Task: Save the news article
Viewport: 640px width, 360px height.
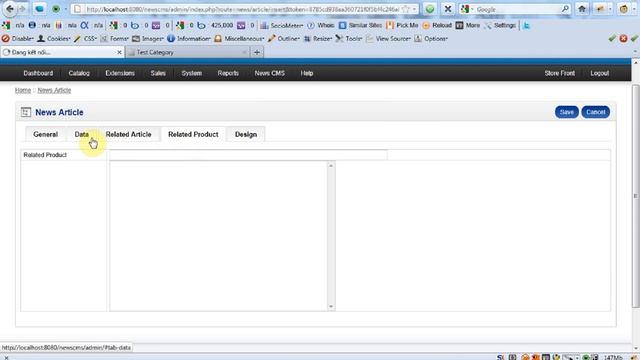Action: coord(567,112)
